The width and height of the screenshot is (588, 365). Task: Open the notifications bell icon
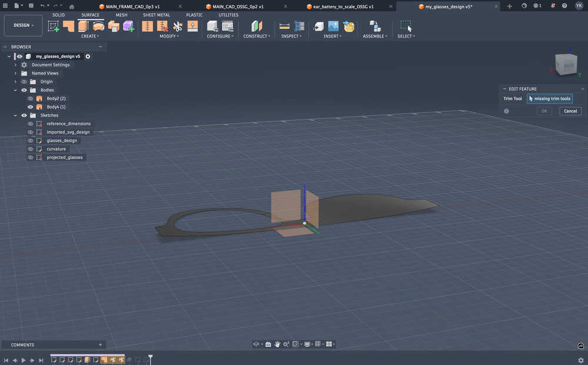553,6
